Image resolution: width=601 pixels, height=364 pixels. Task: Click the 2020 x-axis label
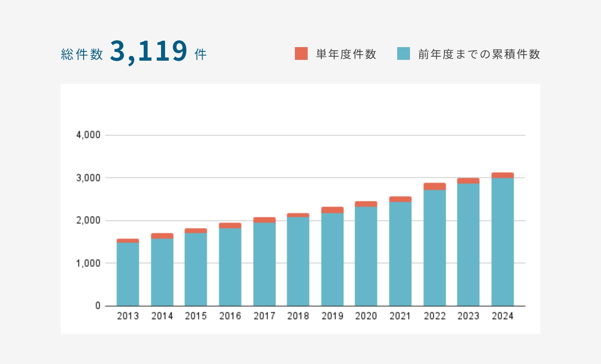point(366,316)
